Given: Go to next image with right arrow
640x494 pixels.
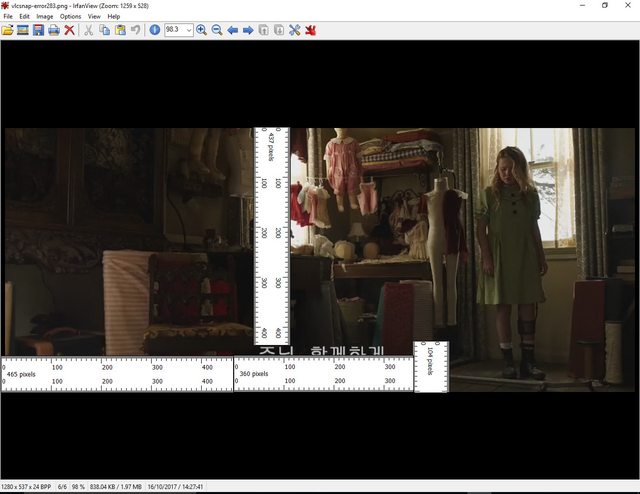Looking at the screenshot, I should coord(248,30).
